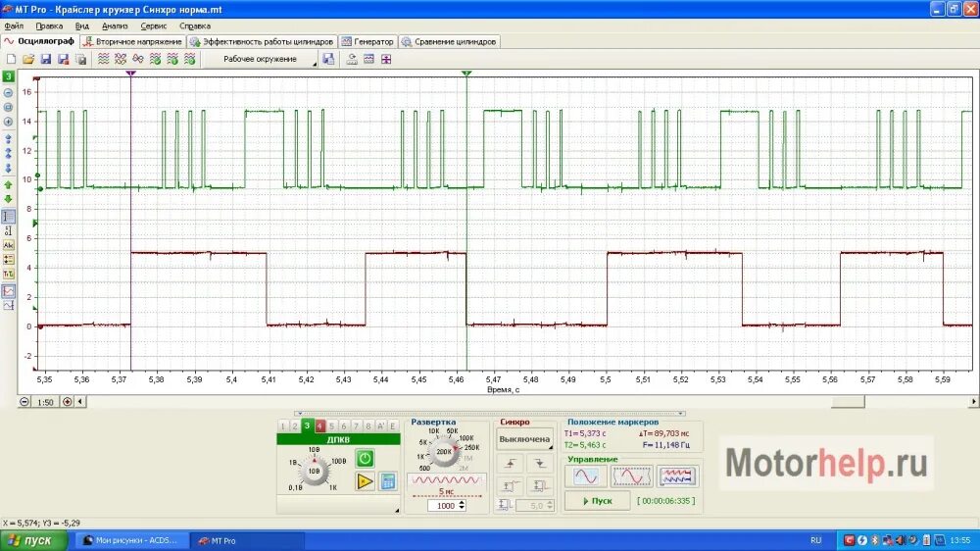The image size is (980, 551).
Task: Click the green channel 3 indicator above chart
Action: [x=8, y=76]
